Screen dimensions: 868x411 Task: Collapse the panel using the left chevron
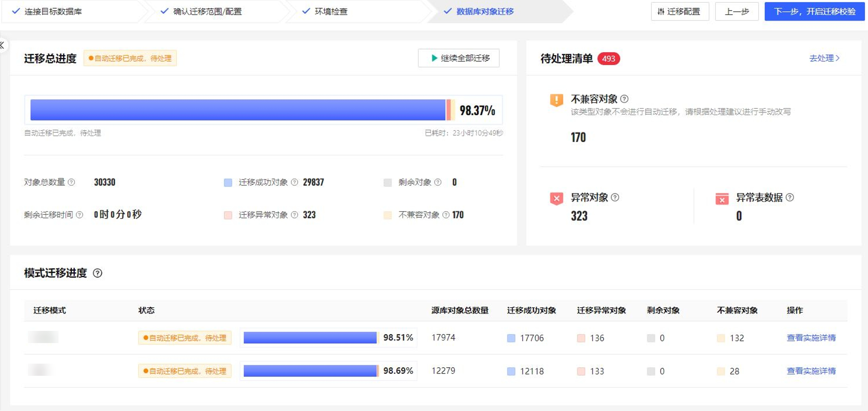click(x=2, y=45)
